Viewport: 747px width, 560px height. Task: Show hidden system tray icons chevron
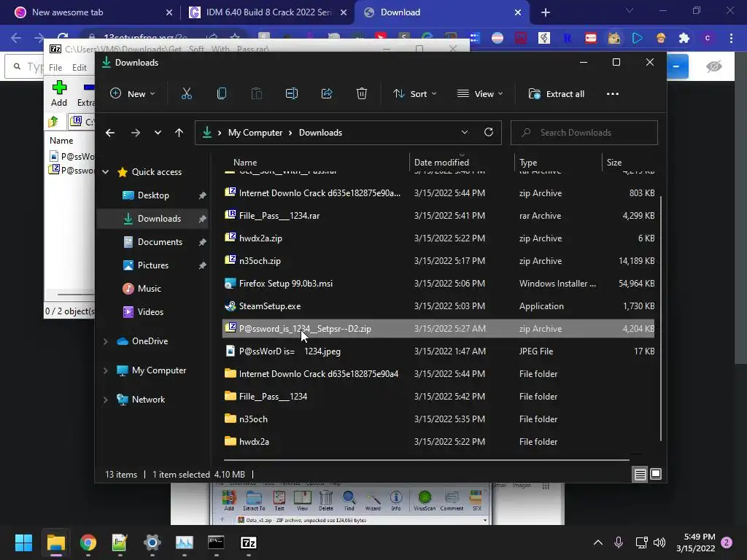coord(598,542)
